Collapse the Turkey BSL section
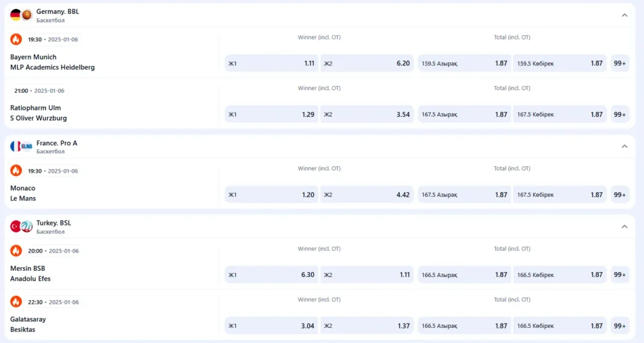Screen dimensions: 644x343 click(624, 226)
